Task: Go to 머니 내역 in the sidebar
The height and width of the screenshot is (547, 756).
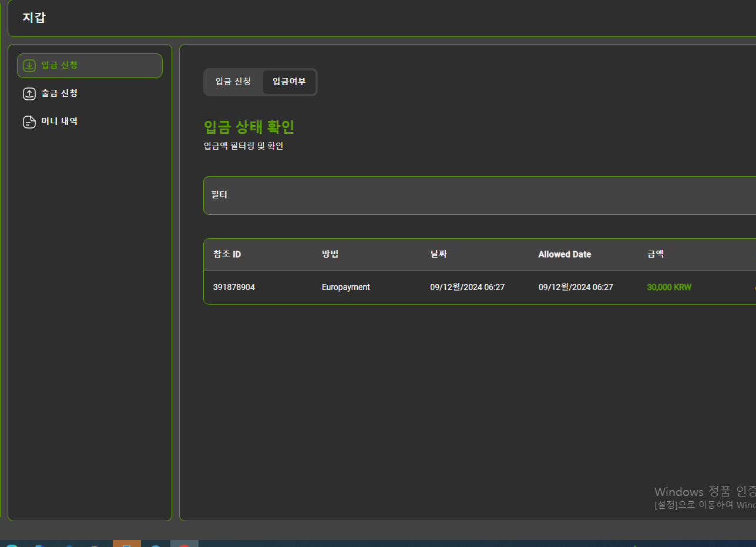Action: click(x=59, y=121)
